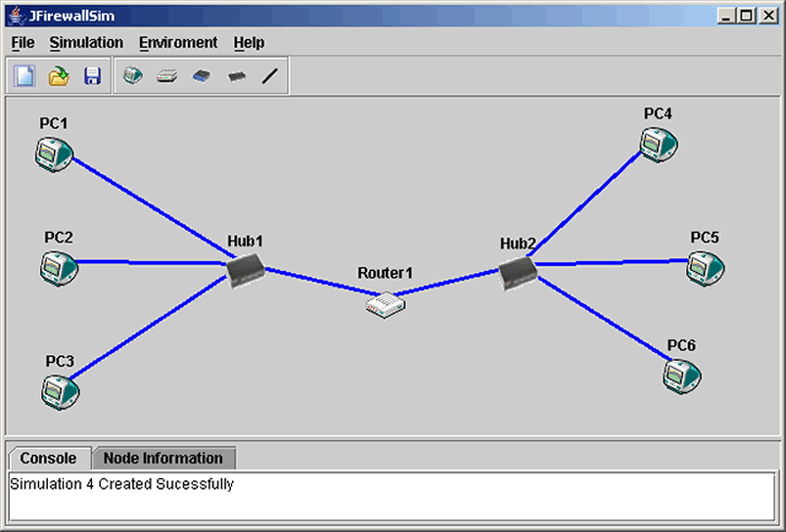
Task: Select the PC6 computer node
Action: pos(682,376)
